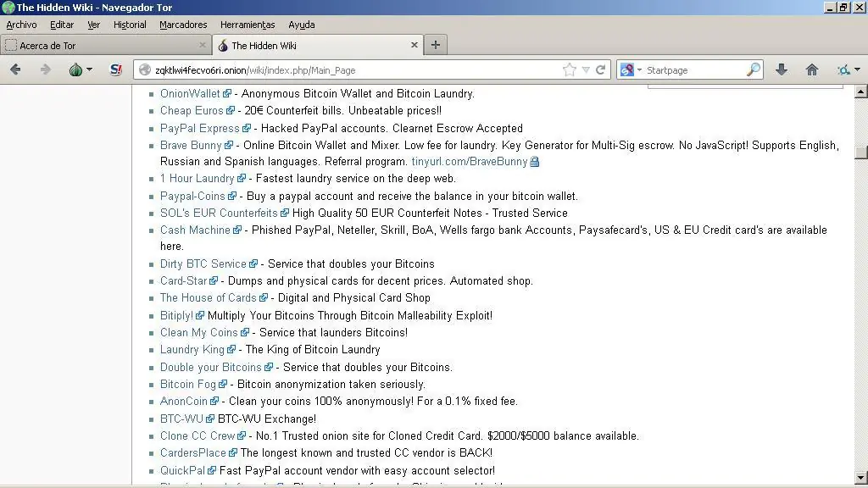The width and height of the screenshot is (868, 488).
Task: Open the Laundry King link
Action: click(x=192, y=350)
